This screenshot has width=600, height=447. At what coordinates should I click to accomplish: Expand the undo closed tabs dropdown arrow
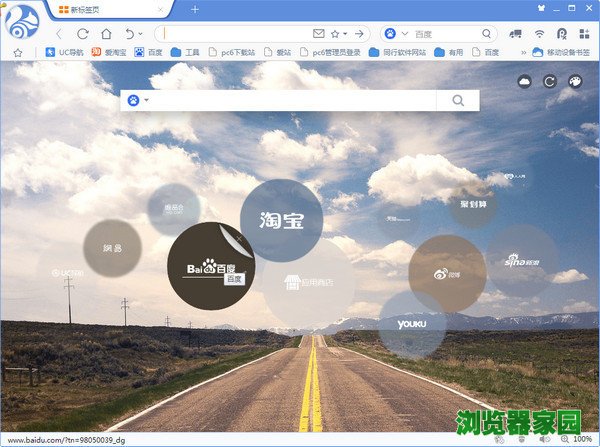140,34
